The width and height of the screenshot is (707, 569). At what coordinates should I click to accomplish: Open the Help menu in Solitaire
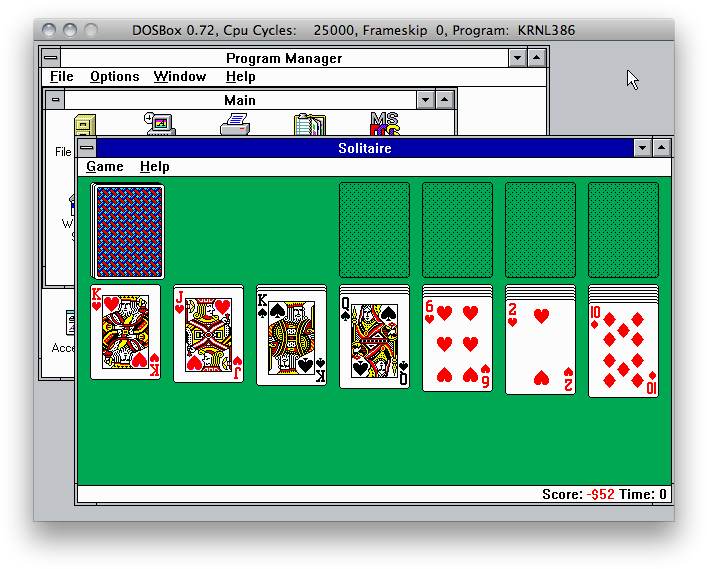[155, 167]
